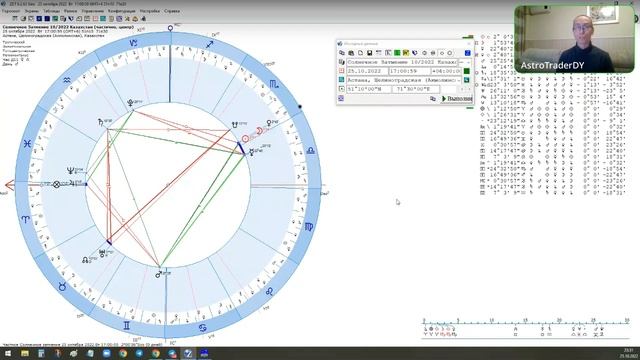640x360 pixels.
Task: Open Telegram from the taskbar
Action: tap(139, 353)
